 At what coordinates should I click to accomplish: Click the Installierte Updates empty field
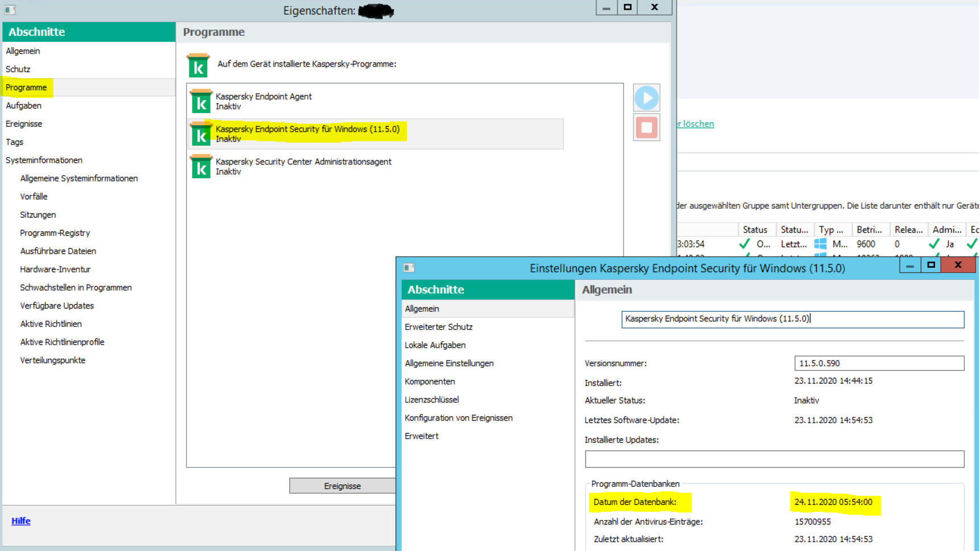point(775,459)
